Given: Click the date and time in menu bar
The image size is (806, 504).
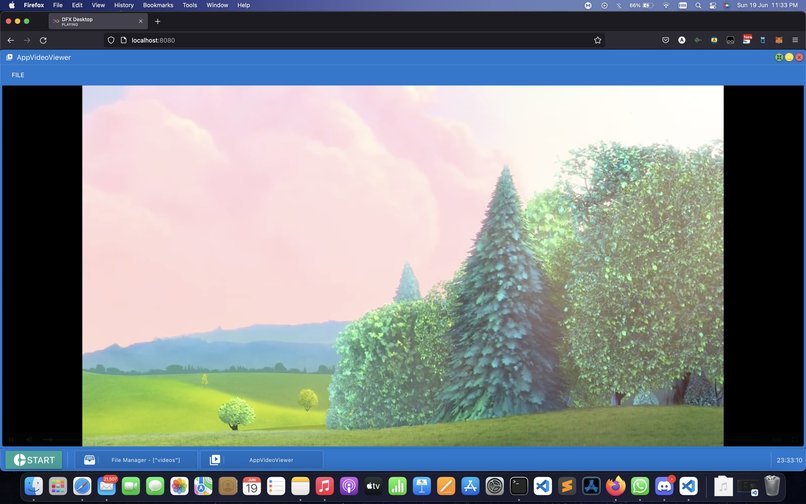Looking at the screenshot, I should pos(767,5).
